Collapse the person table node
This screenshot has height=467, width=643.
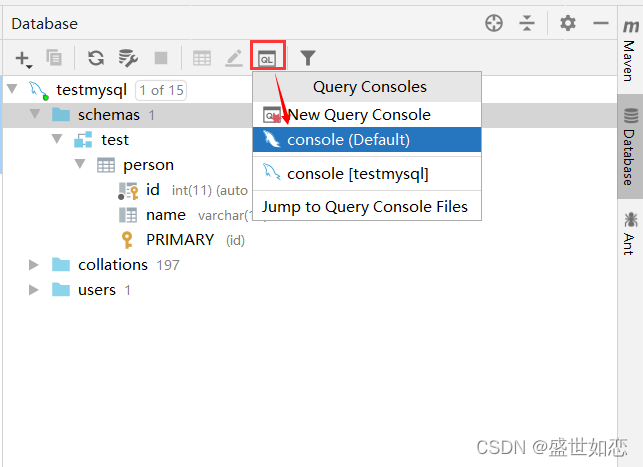(x=80, y=164)
